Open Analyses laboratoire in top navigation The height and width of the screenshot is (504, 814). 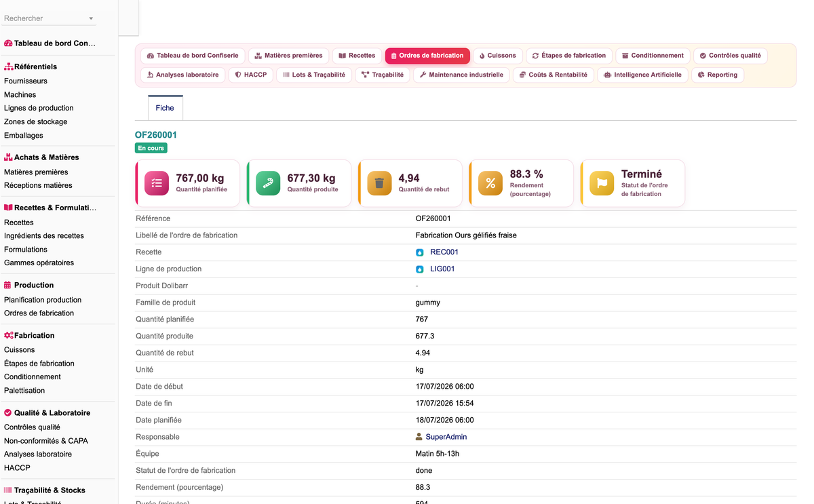182,75
